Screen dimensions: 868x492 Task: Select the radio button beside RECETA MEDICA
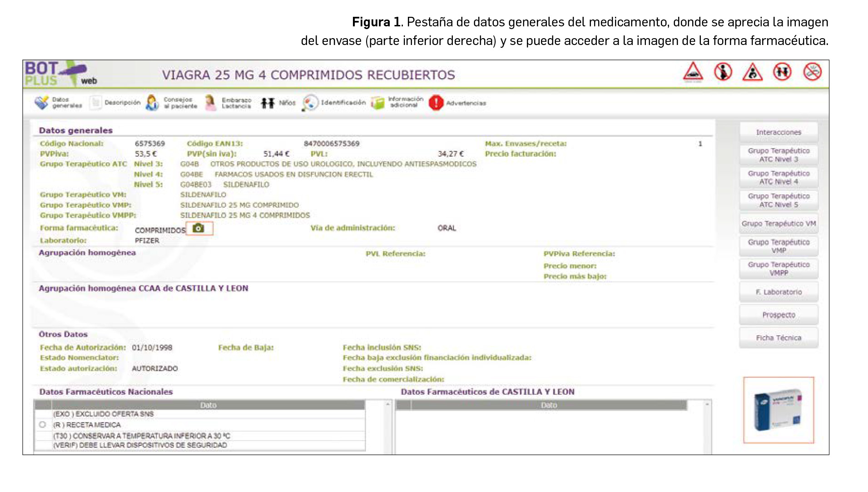coord(43,425)
